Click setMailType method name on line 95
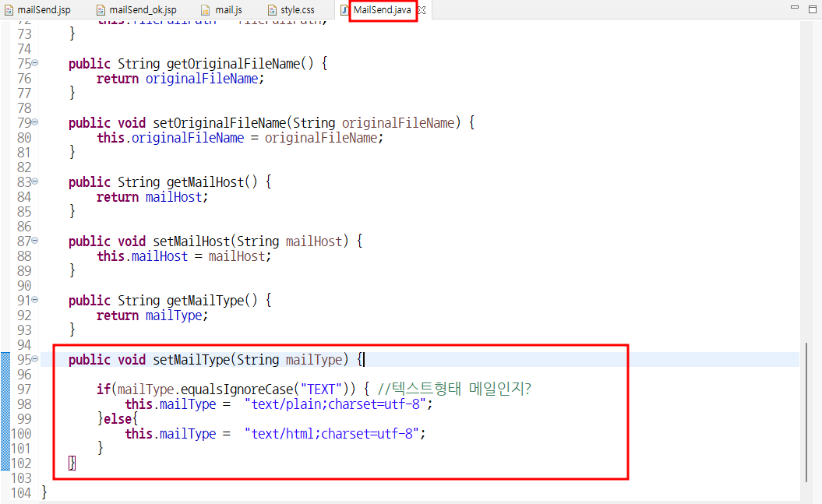 coord(192,360)
